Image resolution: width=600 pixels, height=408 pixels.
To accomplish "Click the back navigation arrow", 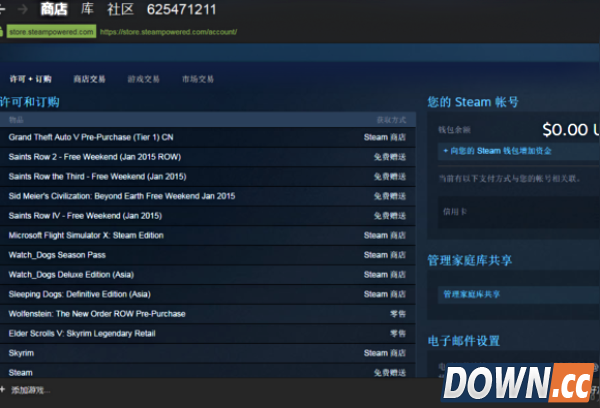I will point(2,9).
